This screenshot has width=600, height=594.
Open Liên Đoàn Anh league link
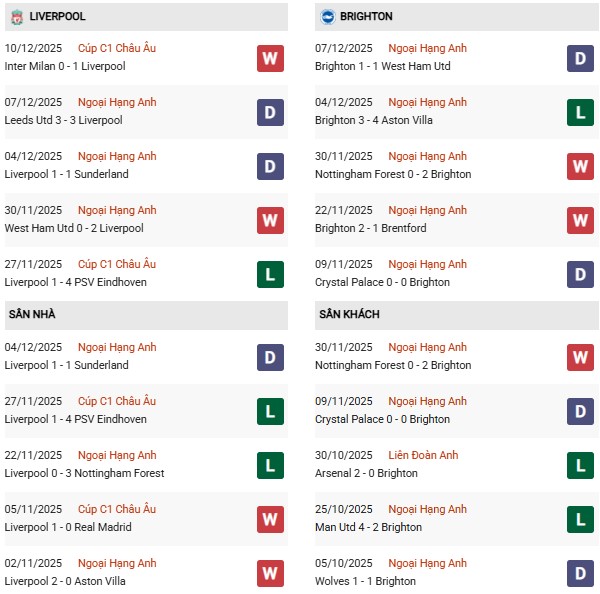pyautogui.click(x=423, y=455)
